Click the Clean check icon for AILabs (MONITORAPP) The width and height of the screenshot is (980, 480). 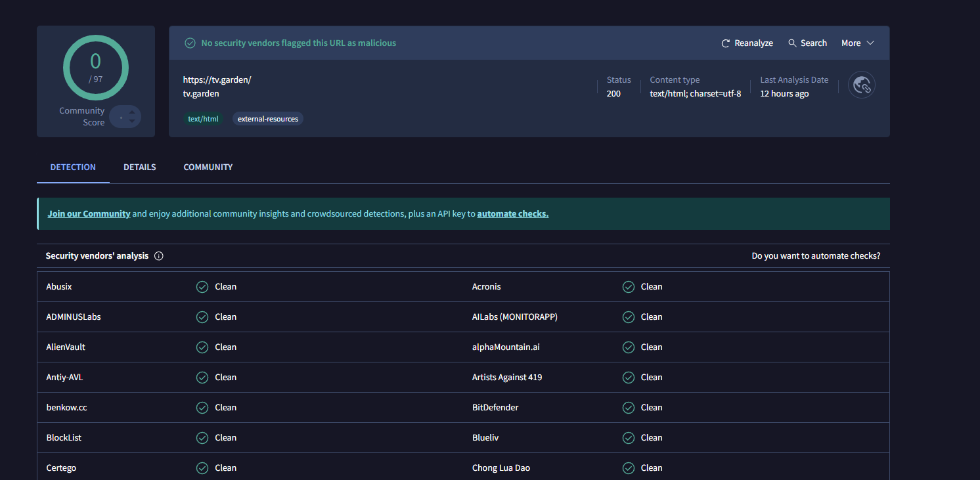point(629,317)
